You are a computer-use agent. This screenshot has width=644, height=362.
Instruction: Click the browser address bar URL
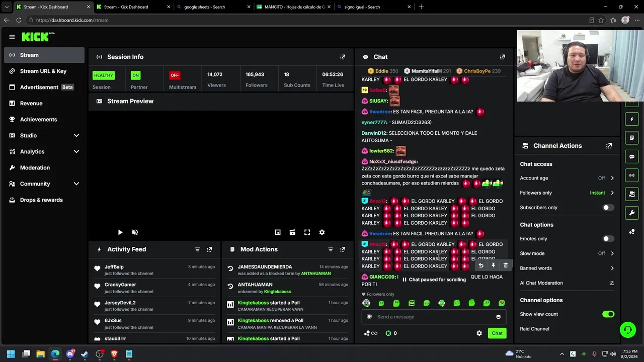pos(72,20)
